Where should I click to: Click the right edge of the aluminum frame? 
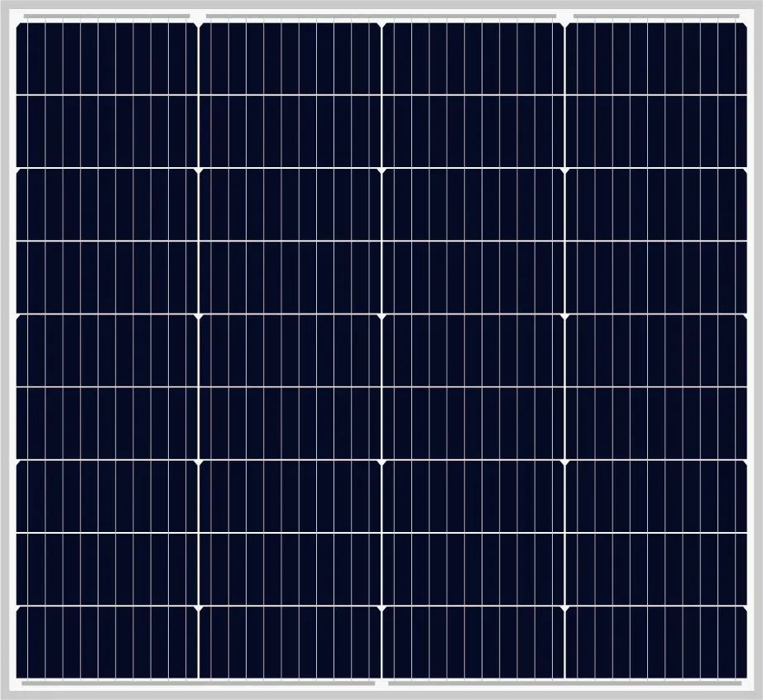click(x=756, y=350)
